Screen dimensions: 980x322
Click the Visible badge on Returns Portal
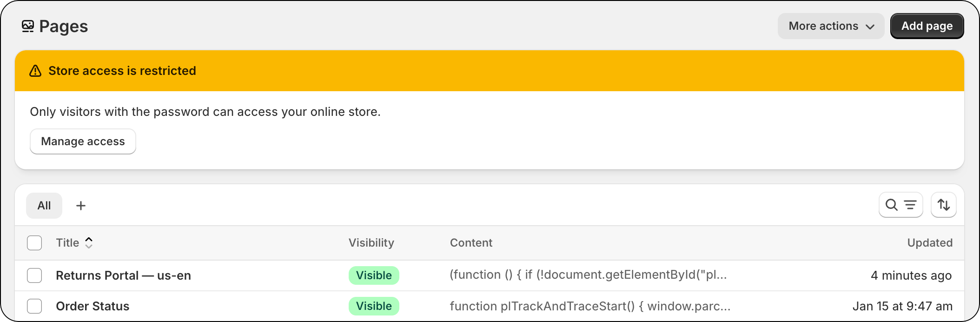pyautogui.click(x=374, y=275)
